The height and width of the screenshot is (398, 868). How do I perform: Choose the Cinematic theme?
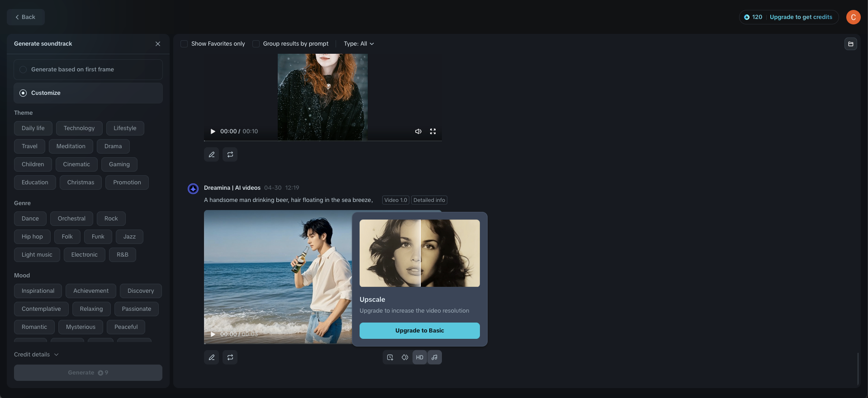click(x=76, y=164)
